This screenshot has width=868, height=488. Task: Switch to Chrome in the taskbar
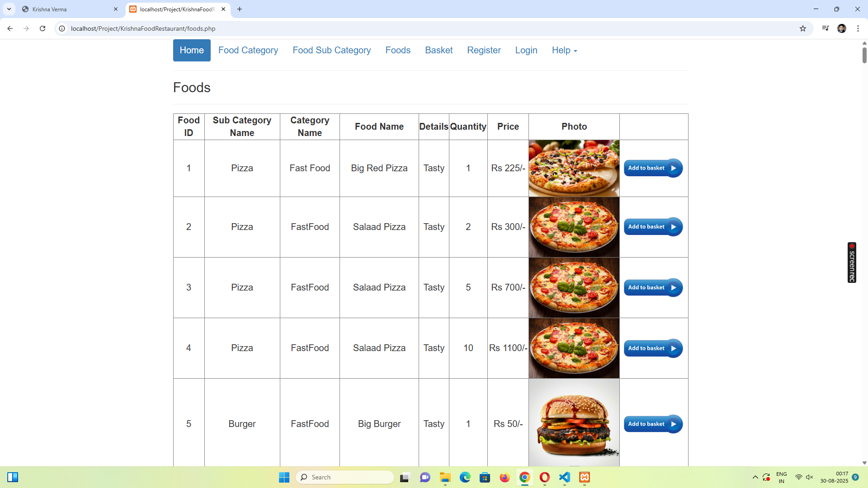(524, 477)
